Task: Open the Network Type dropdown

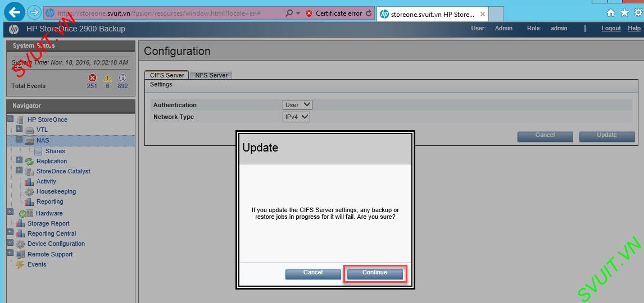Action: (x=296, y=117)
